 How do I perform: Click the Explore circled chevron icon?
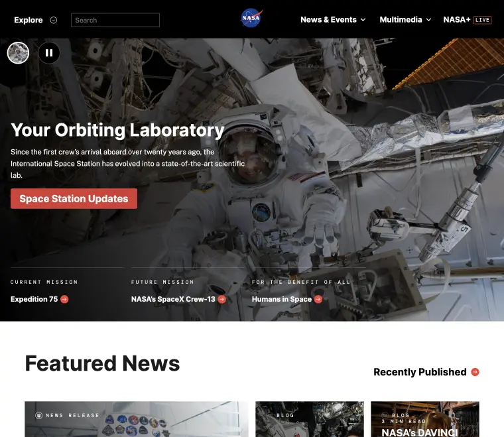54,21
